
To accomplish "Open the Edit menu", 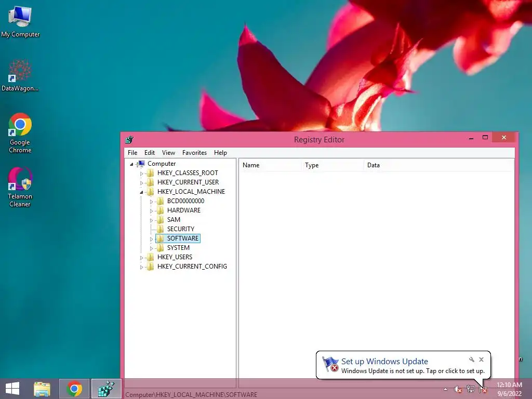I will 149,153.
